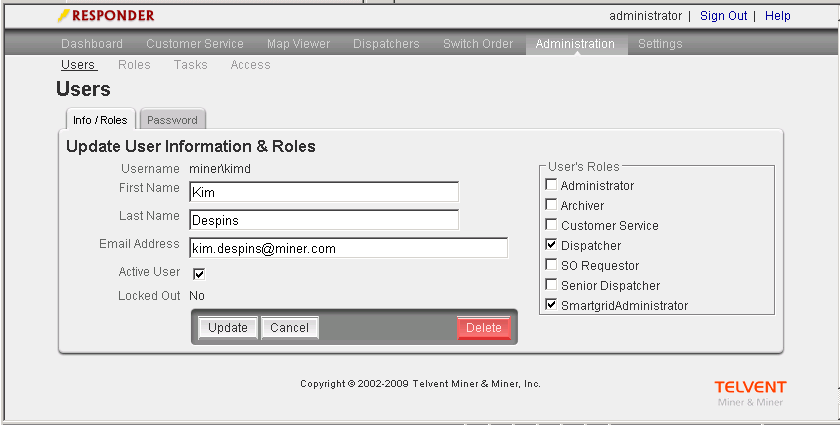Tick the Customer Service role checkbox
The image size is (840, 425).
click(x=551, y=226)
